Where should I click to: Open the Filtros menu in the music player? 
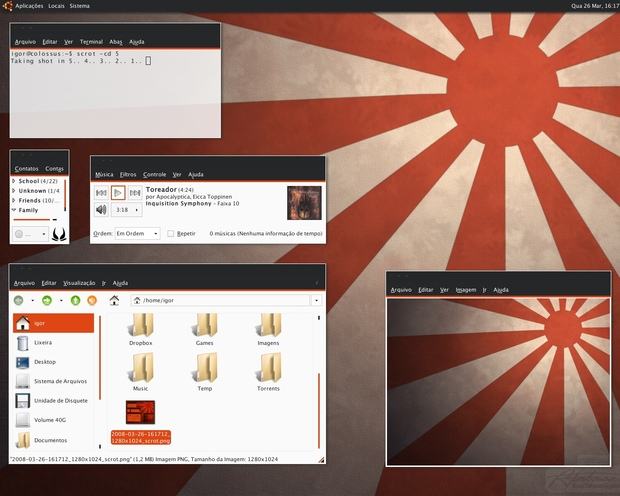pos(128,174)
